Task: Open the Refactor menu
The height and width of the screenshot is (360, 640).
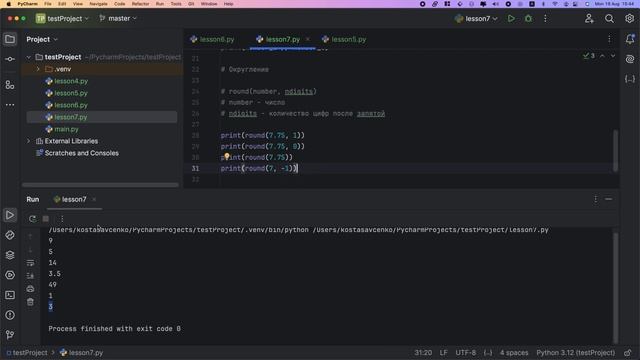Action: pyautogui.click(x=140, y=4)
